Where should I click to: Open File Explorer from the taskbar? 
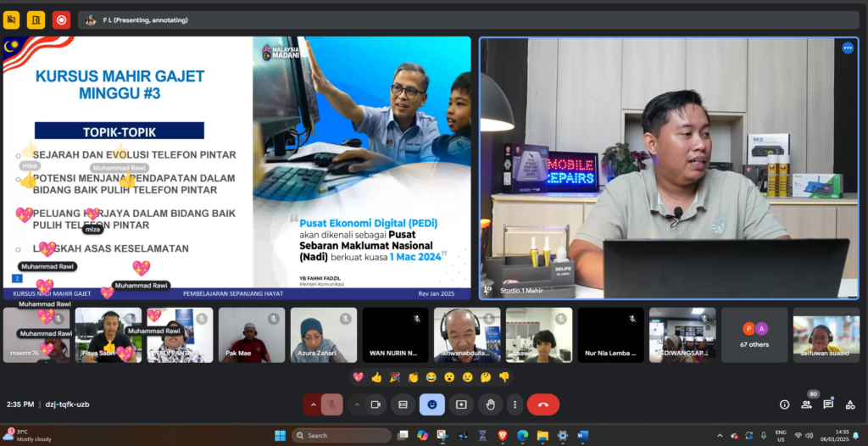click(x=542, y=436)
